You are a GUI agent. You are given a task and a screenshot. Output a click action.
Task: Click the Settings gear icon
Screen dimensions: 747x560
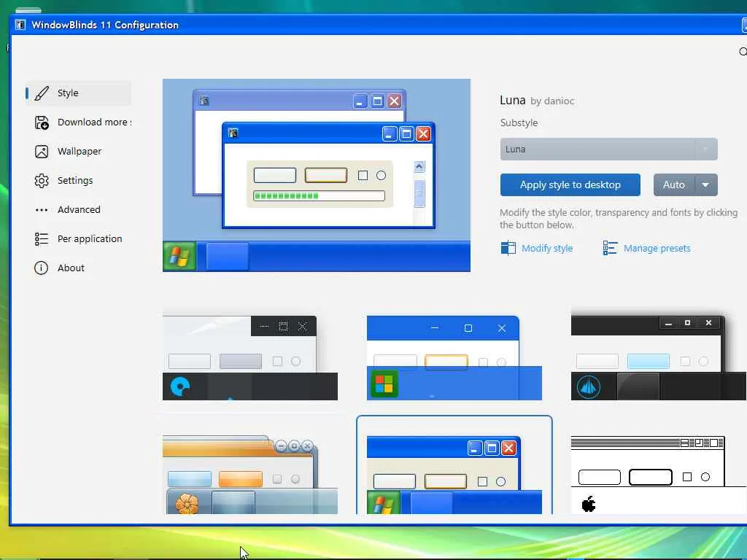tap(42, 181)
